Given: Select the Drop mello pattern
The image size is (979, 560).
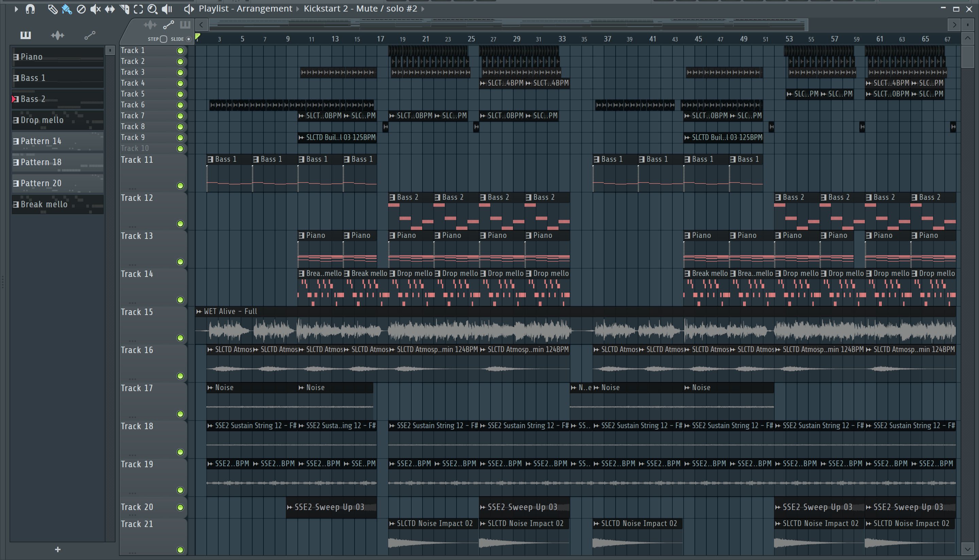Looking at the screenshot, I should (58, 120).
